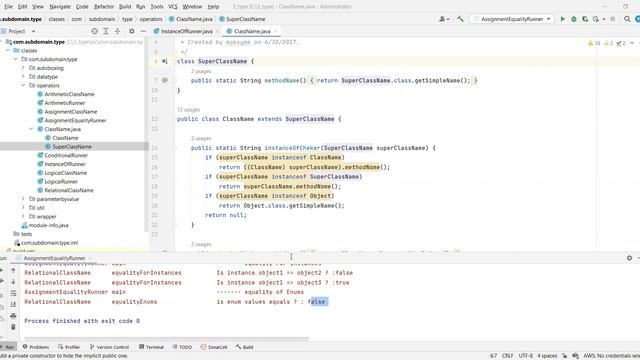Open the Navigate menu
This screenshot has width=640, height=360.
point(60,7)
